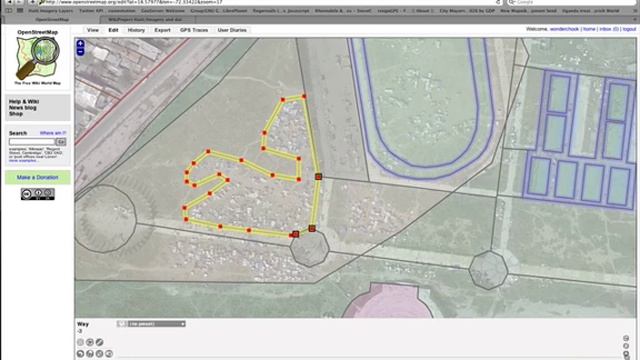Screen dimensions: 640x360
Task: Click the Make a Donation button
Action: (38, 178)
